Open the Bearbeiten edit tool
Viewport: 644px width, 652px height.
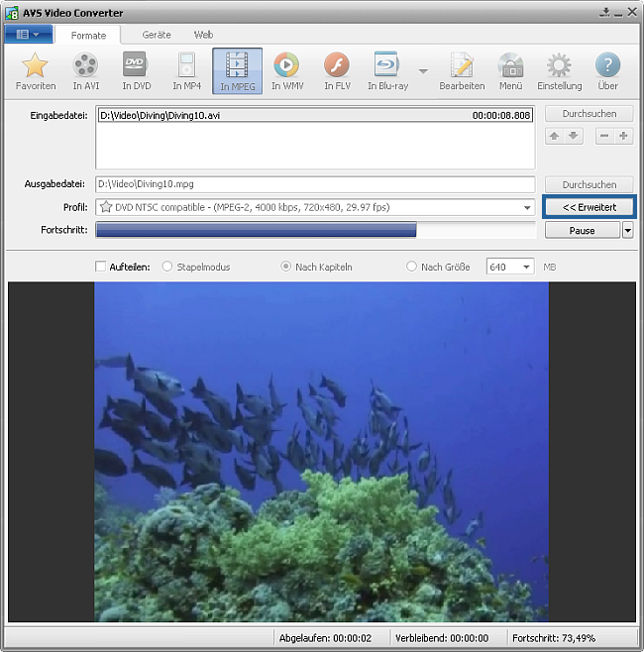[462, 66]
